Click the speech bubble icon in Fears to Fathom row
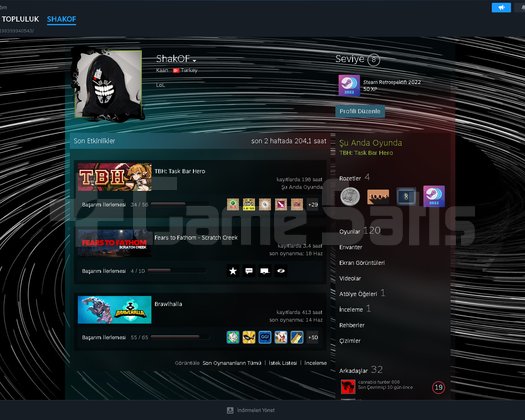This screenshot has width=525, height=420. [x=249, y=271]
